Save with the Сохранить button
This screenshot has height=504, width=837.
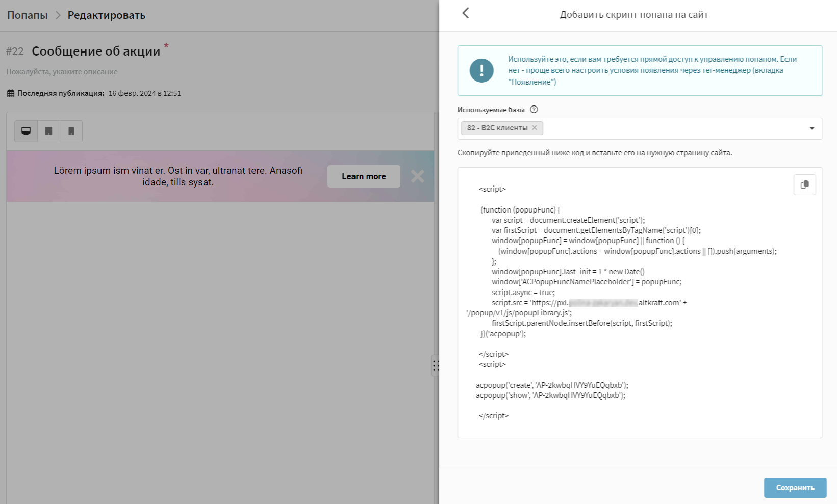click(x=795, y=488)
